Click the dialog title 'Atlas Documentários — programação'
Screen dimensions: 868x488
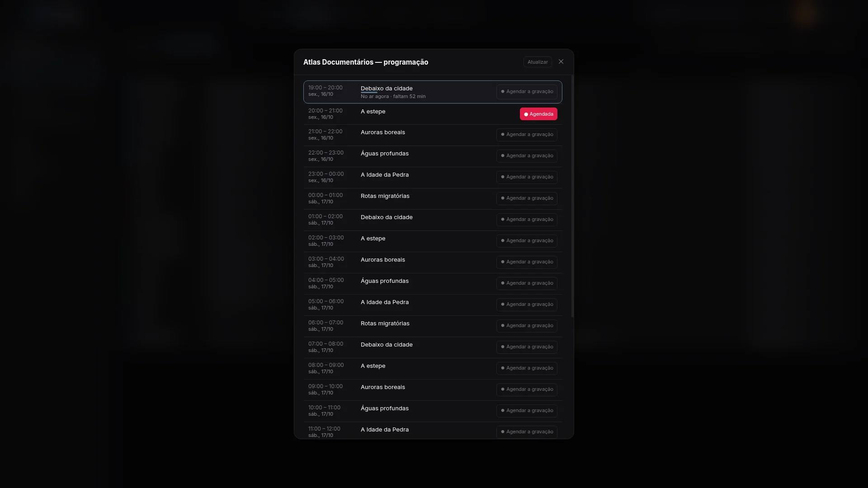click(x=366, y=62)
